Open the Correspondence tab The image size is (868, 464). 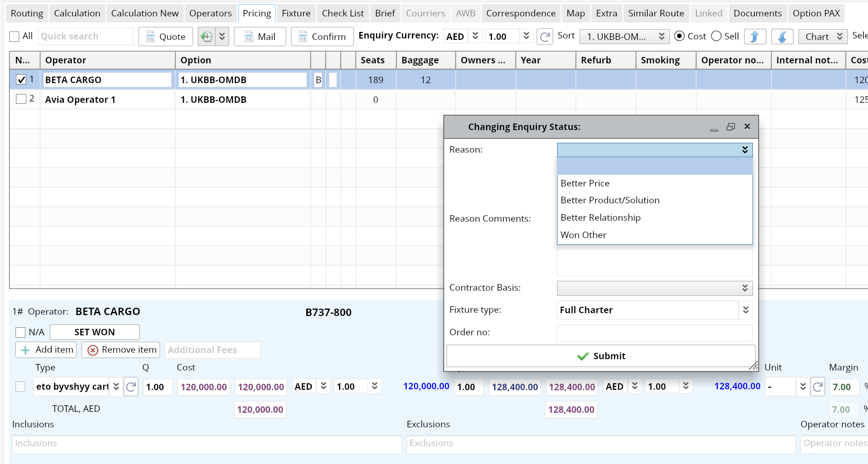click(x=520, y=13)
